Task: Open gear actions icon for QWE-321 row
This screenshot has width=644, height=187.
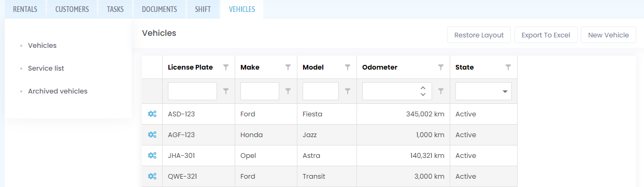Action: pyautogui.click(x=152, y=176)
